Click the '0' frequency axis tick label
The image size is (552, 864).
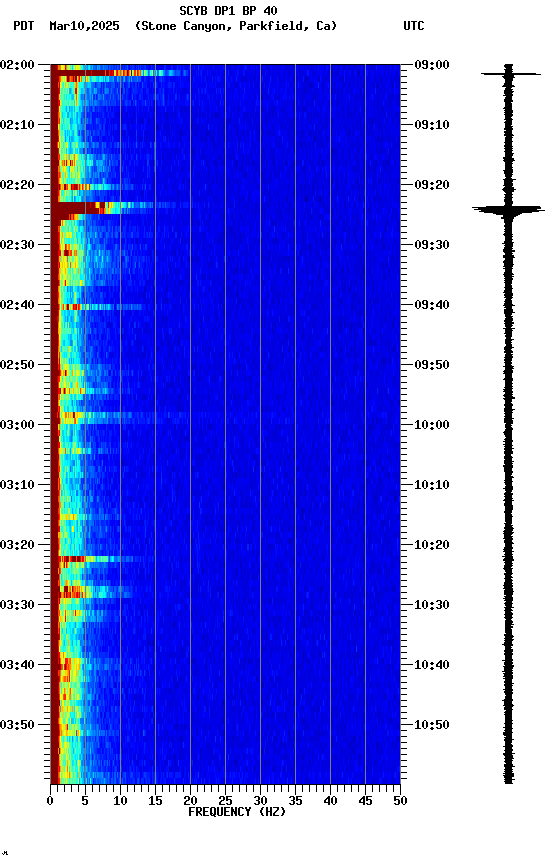[x=50, y=801]
